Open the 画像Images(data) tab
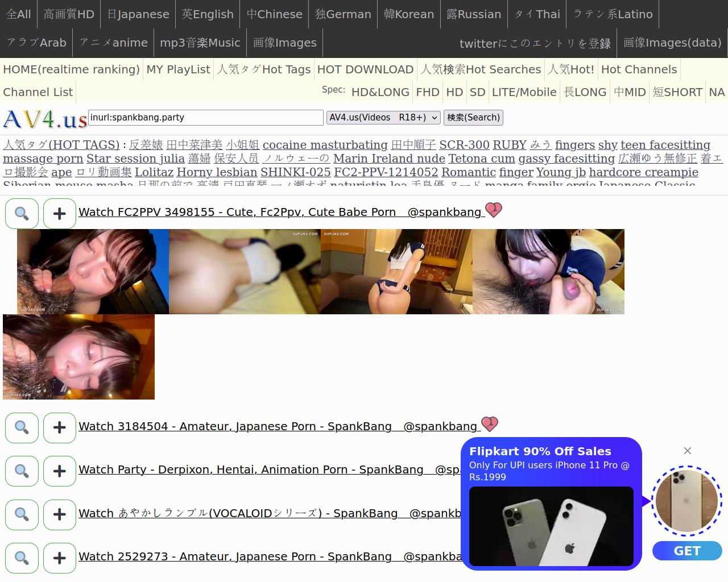The height and width of the screenshot is (582, 728). (672, 43)
